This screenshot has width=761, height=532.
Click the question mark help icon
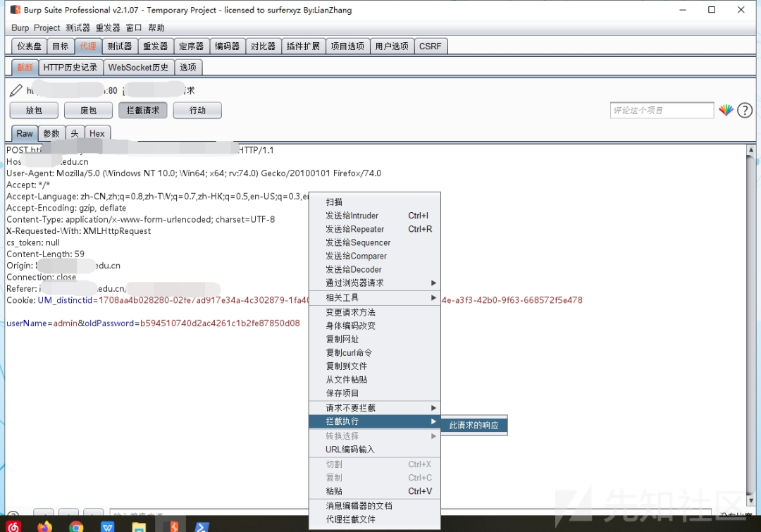coord(745,110)
